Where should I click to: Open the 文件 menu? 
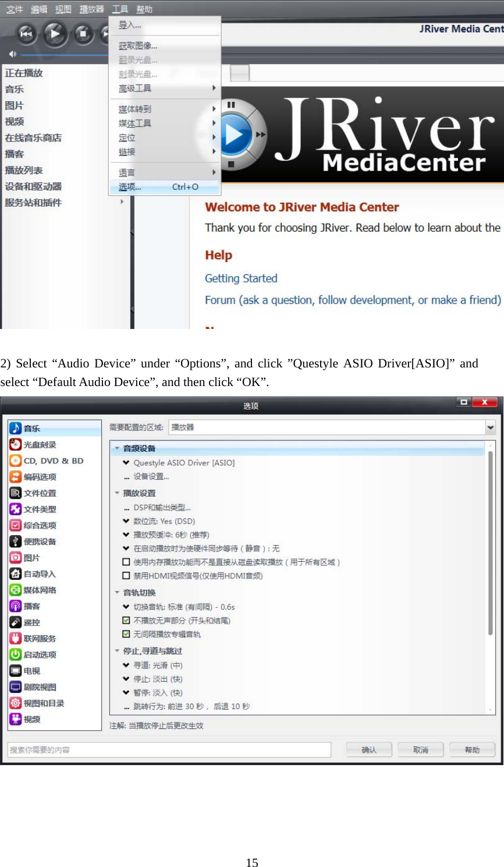pyautogui.click(x=15, y=9)
